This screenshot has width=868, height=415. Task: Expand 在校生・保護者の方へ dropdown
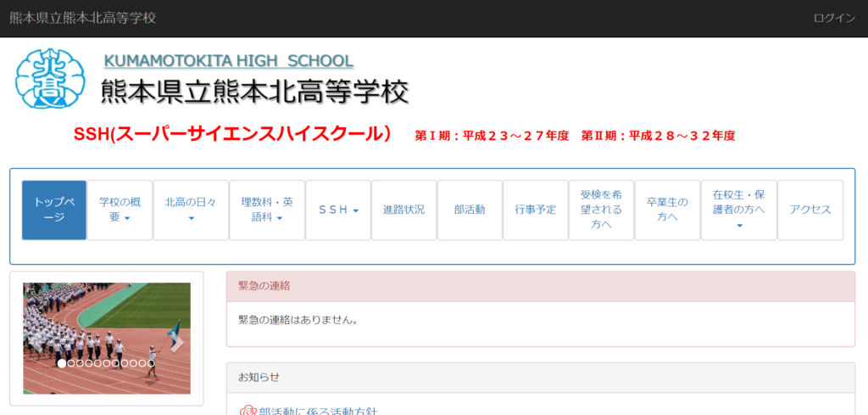tap(738, 210)
